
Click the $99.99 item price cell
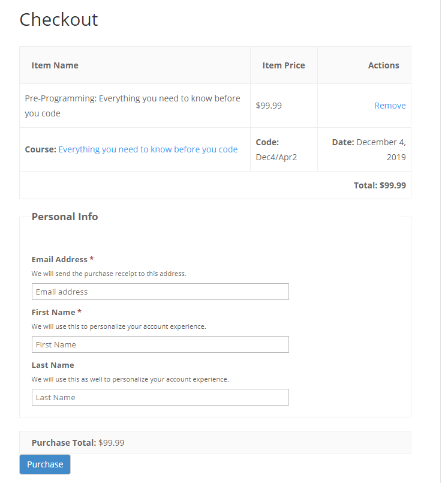(x=269, y=106)
